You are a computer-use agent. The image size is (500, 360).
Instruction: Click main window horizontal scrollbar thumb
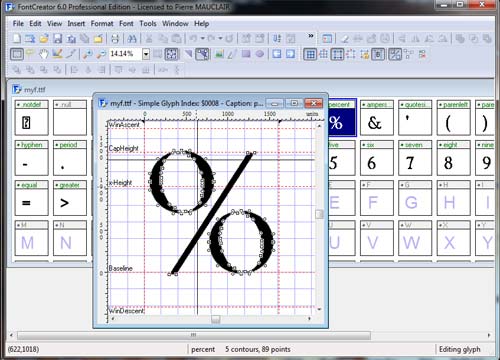[194, 335]
